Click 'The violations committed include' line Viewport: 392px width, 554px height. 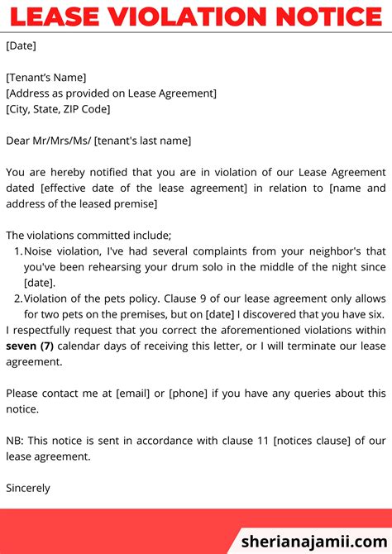coord(88,236)
